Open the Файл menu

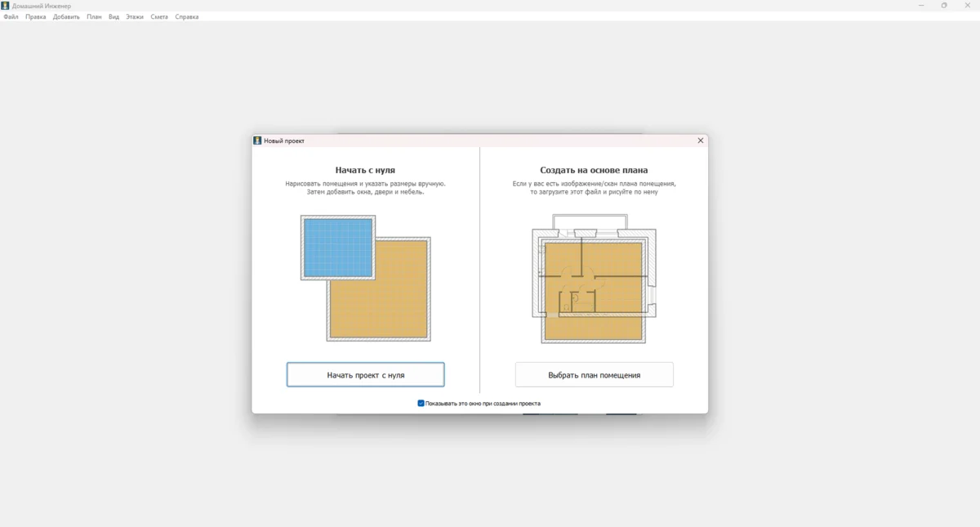click(x=11, y=16)
